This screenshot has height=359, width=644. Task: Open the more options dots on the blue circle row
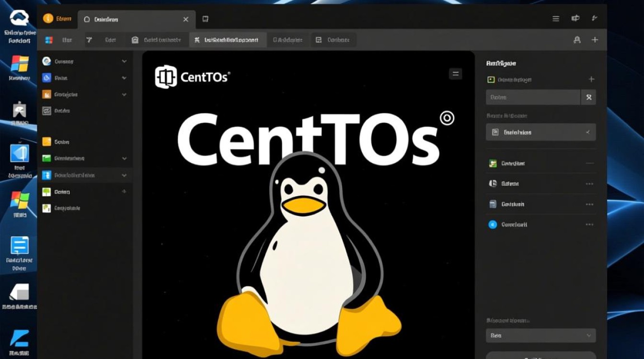click(x=589, y=224)
